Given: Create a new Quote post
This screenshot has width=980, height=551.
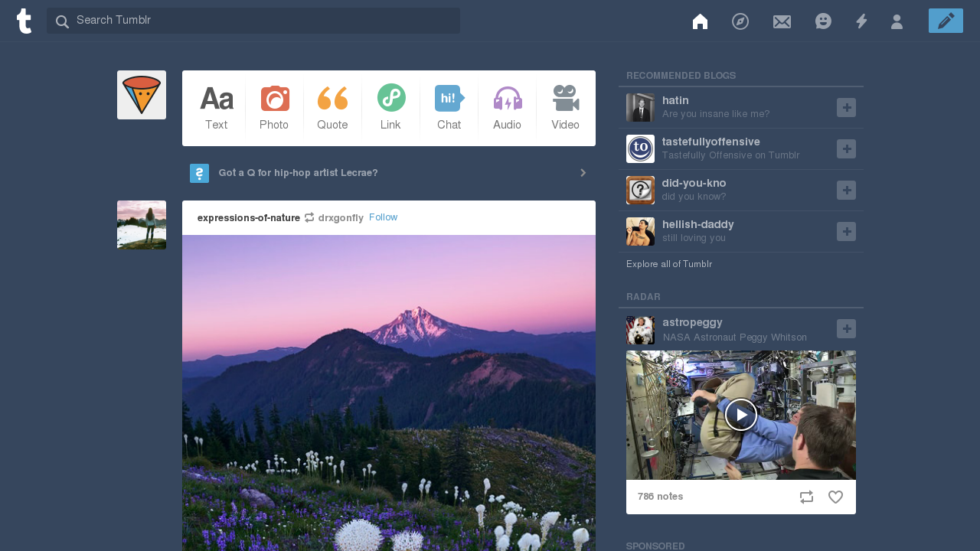Looking at the screenshot, I should pos(332,108).
